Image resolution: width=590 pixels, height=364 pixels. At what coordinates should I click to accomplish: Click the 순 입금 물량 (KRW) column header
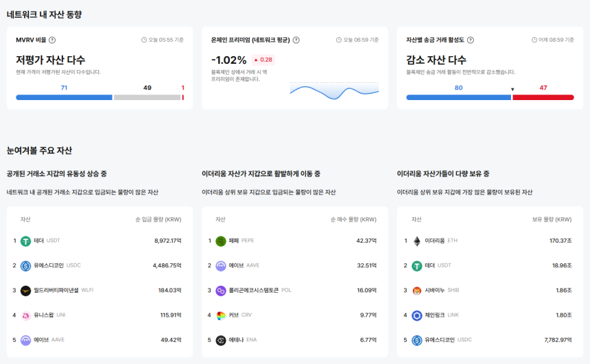[x=158, y=219]
